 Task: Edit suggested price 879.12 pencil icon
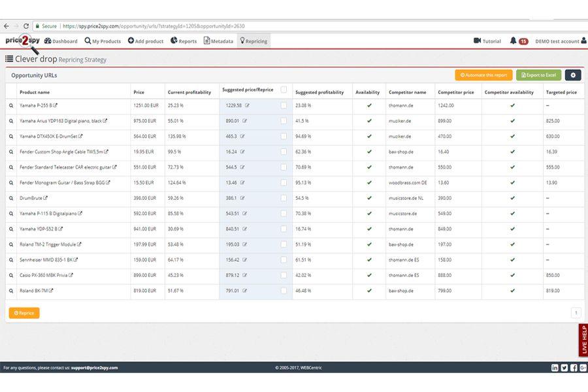click(x=245, y=275)
